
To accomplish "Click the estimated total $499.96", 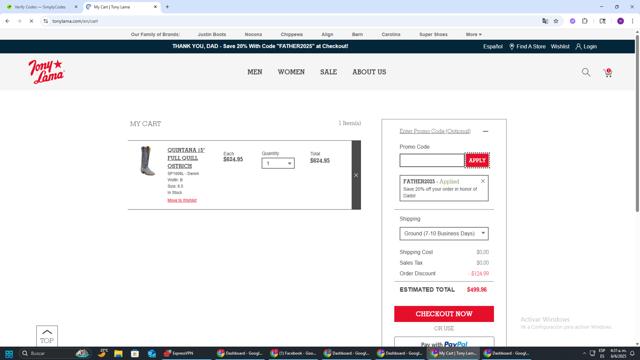I will pyautogui.click(x=477, y=290).
